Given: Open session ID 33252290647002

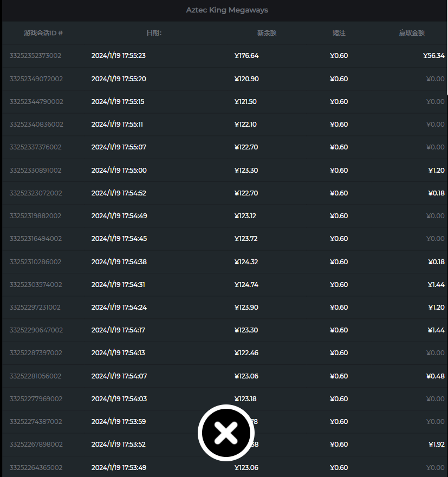Looking at the screenshot, I should [x=36, y=330].
